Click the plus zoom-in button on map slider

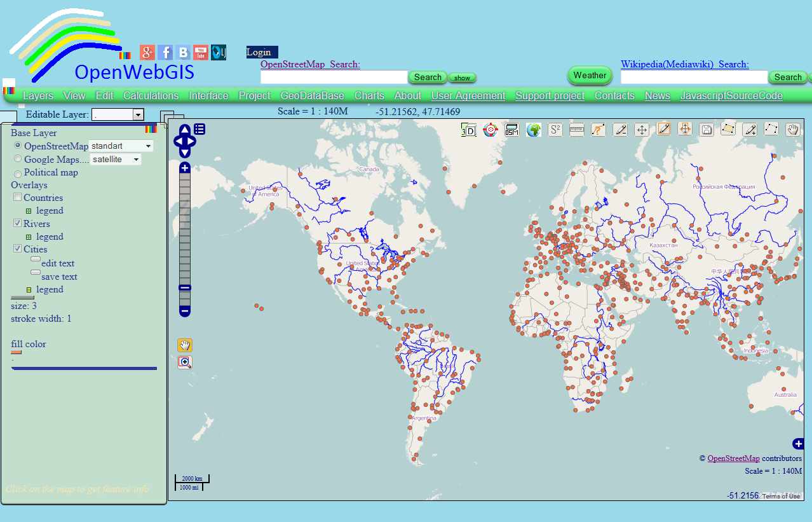point(185,168)
